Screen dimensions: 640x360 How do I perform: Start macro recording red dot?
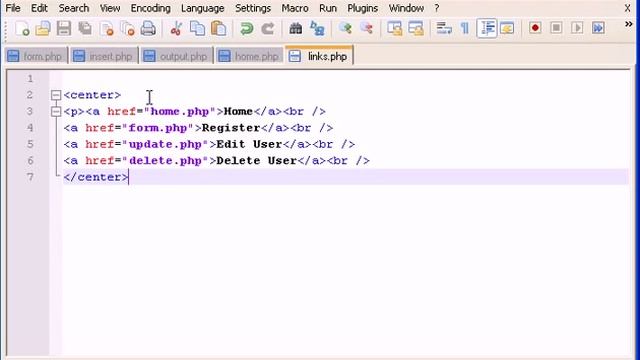536,28
